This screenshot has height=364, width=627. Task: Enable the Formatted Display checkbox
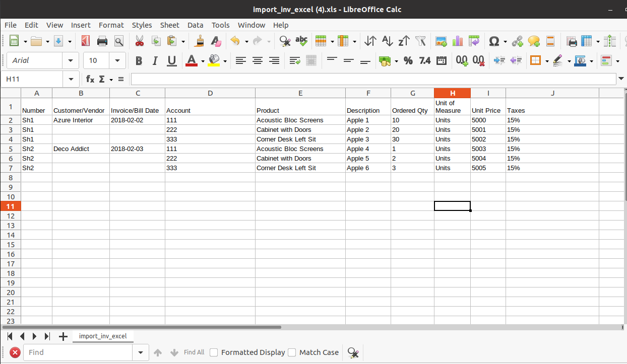click(214, 352)
